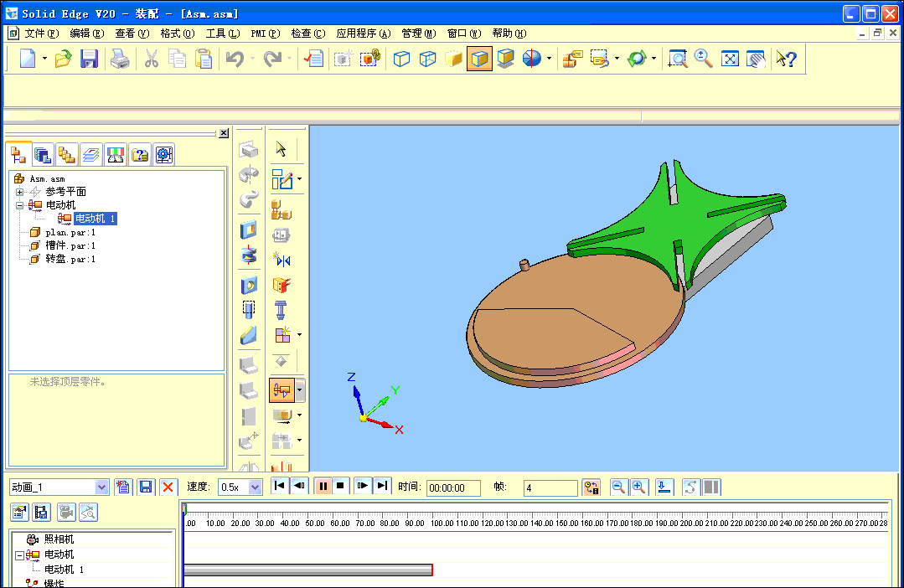Open the 帮助(H) menu
The width and height of the screenshot is (904, 588).
pyautogui.click(x=509, y=34)
